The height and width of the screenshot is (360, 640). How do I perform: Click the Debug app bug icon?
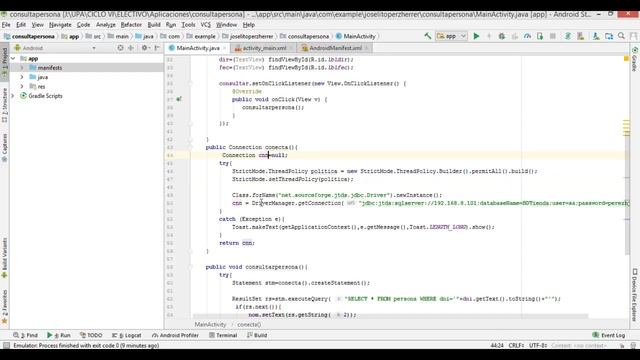502,36
